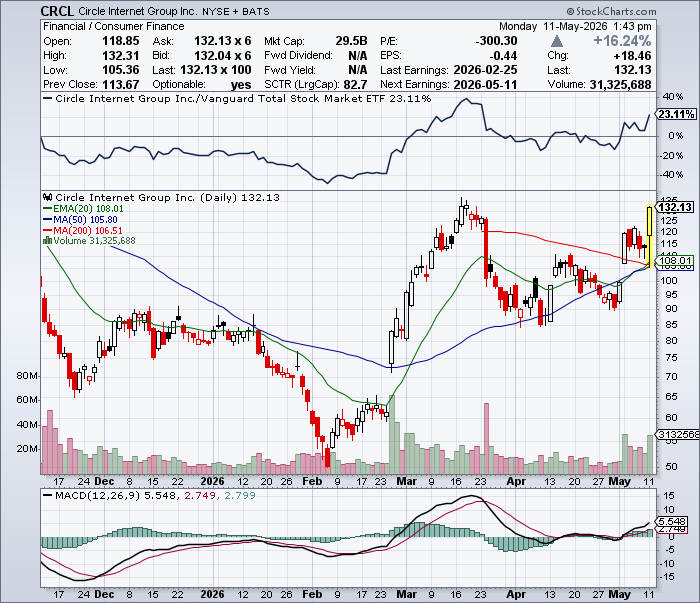Click the EPS value -0.44
Screen dimensions: 700x603
[503, 56]
